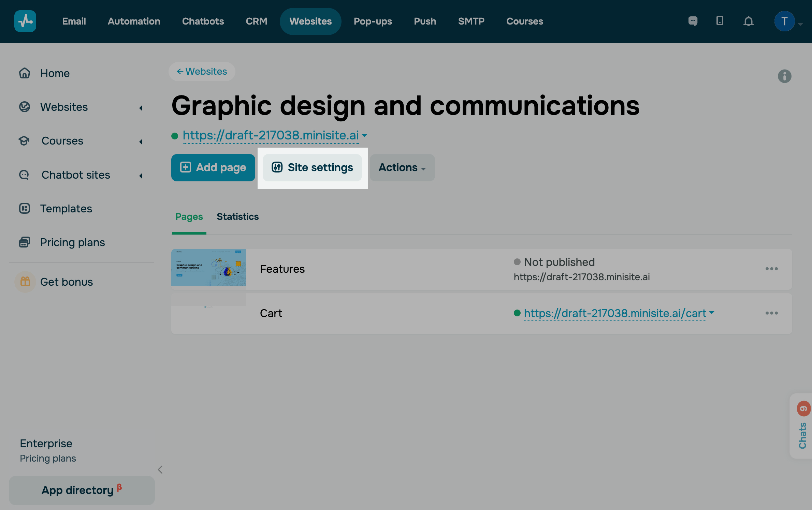Click the info icon near page title
This screenshot has height=510, width=812.
pos(784,76)
